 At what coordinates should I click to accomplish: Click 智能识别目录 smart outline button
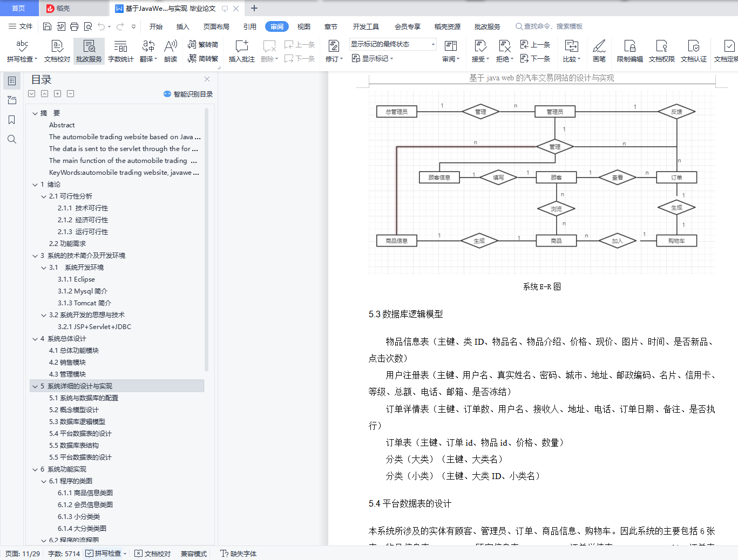[188, 94]
